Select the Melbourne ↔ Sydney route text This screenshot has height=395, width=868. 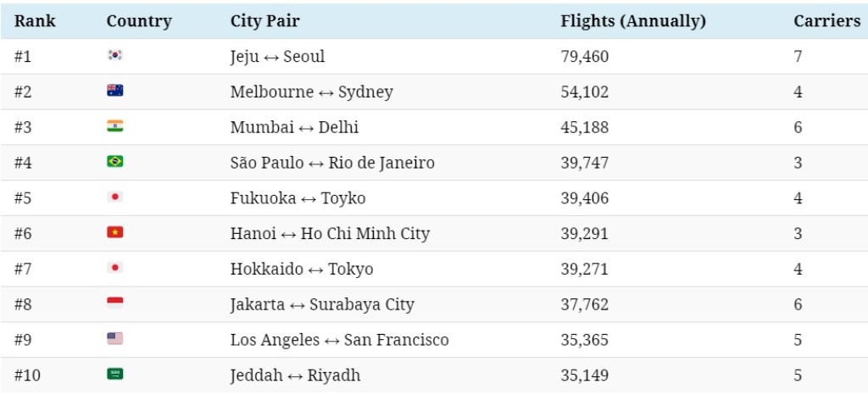311,92
